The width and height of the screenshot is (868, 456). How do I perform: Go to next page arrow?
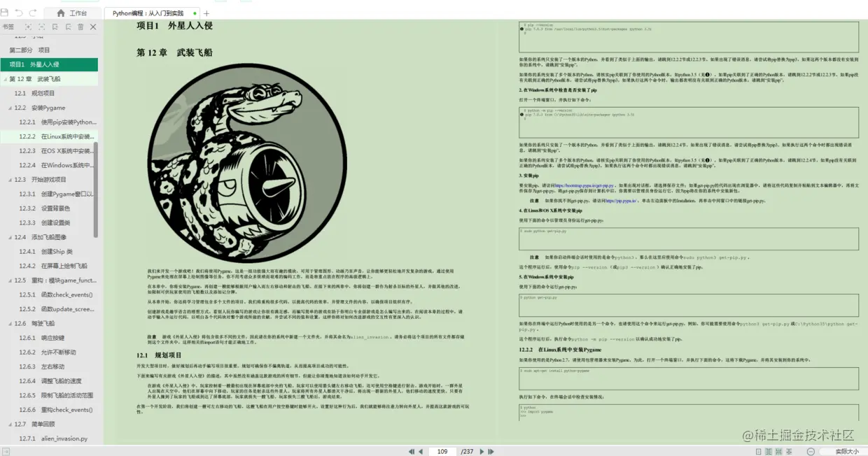pyautogui.click(x=482, y=452)
